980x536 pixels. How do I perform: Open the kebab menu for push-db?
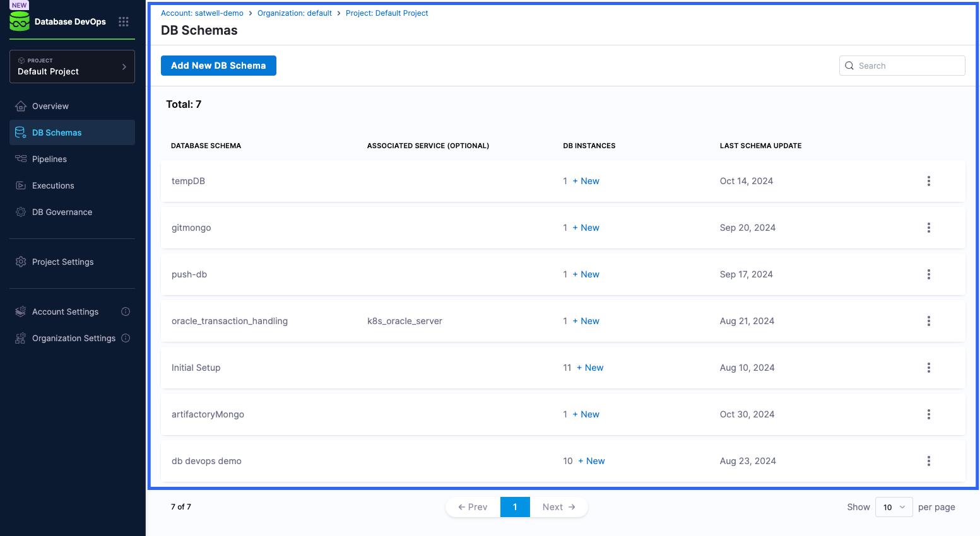[x=928, y=274]
